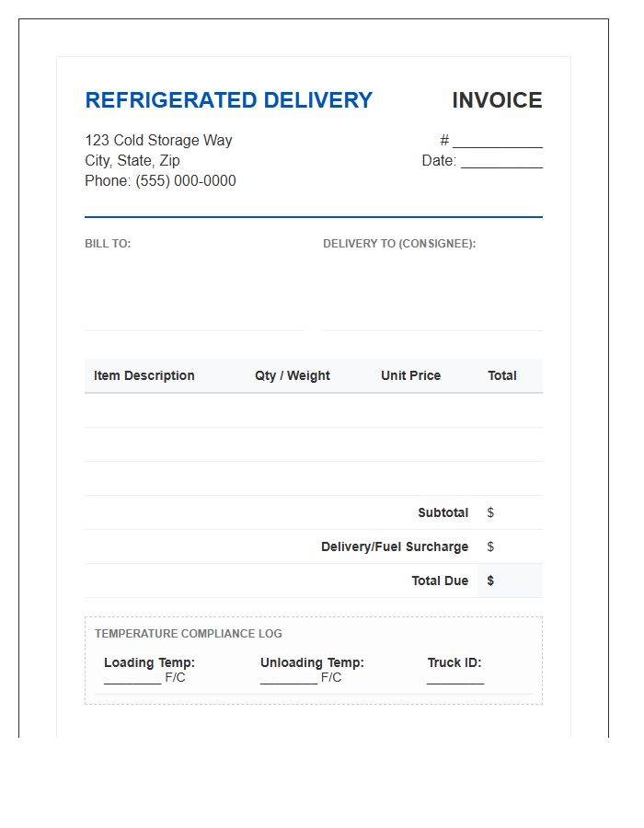Click the Unloading Temp: label
This screenshot has width=644, height=828.
point(312,662)
